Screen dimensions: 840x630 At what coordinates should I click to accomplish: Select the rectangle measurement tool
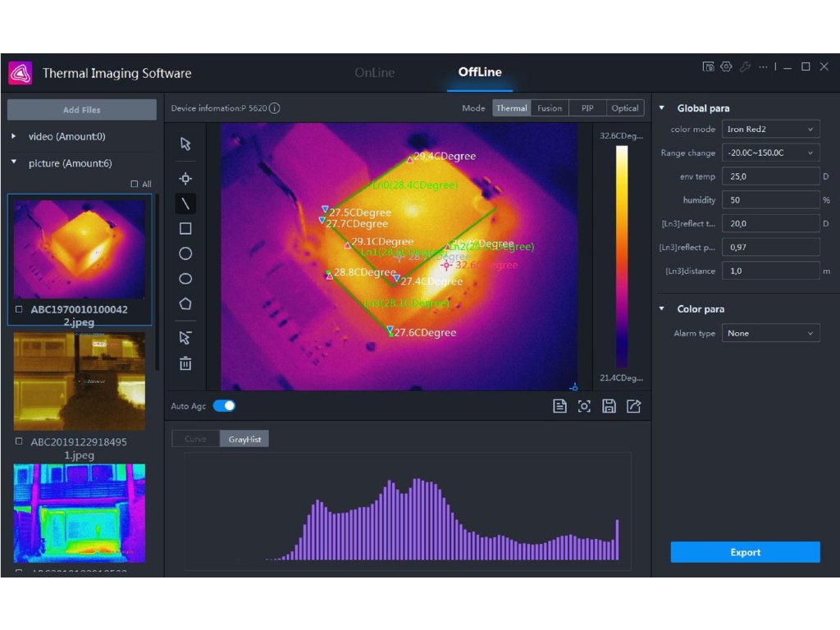click(185, 229)
